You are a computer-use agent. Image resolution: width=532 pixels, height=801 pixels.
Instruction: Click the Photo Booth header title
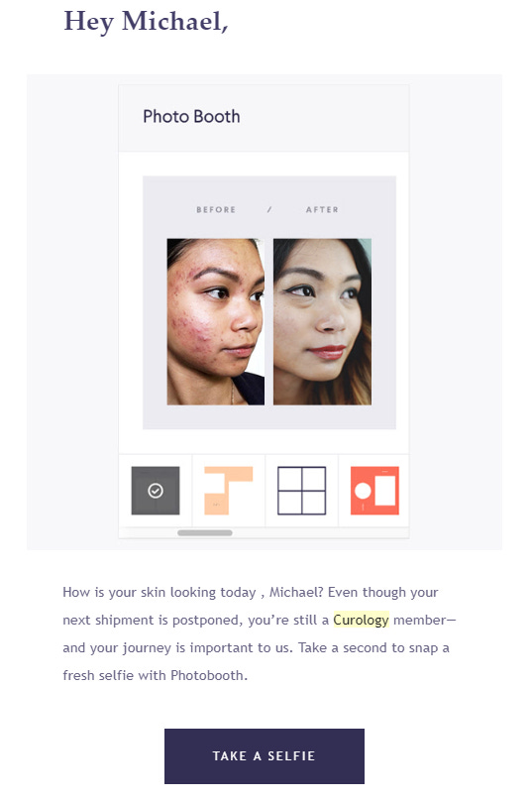[x=191, y=116]
